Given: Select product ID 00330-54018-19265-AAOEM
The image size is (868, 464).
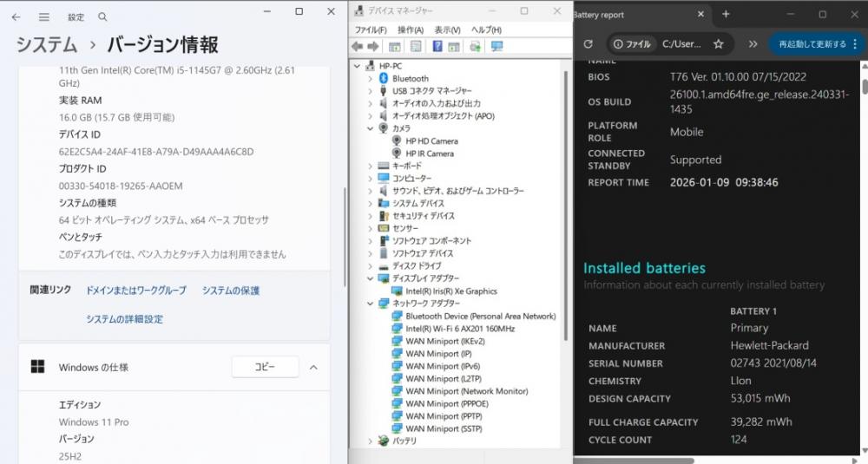Looking at the screenshot, I should pyautogui.click(x=121, y=186).
